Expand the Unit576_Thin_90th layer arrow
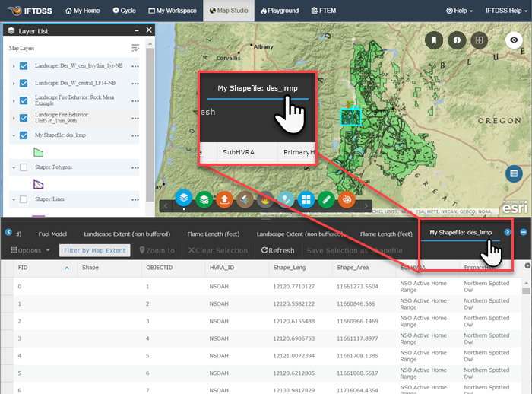 click(x=14, y=118)
